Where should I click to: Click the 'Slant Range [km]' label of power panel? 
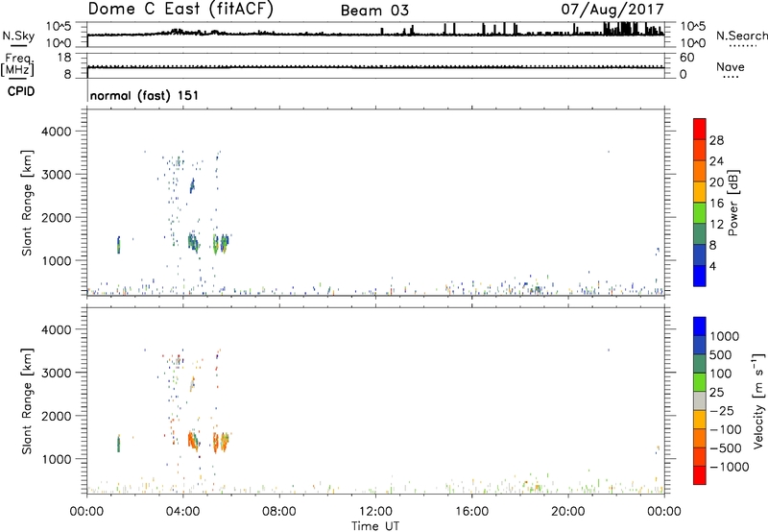pos(27,203)
